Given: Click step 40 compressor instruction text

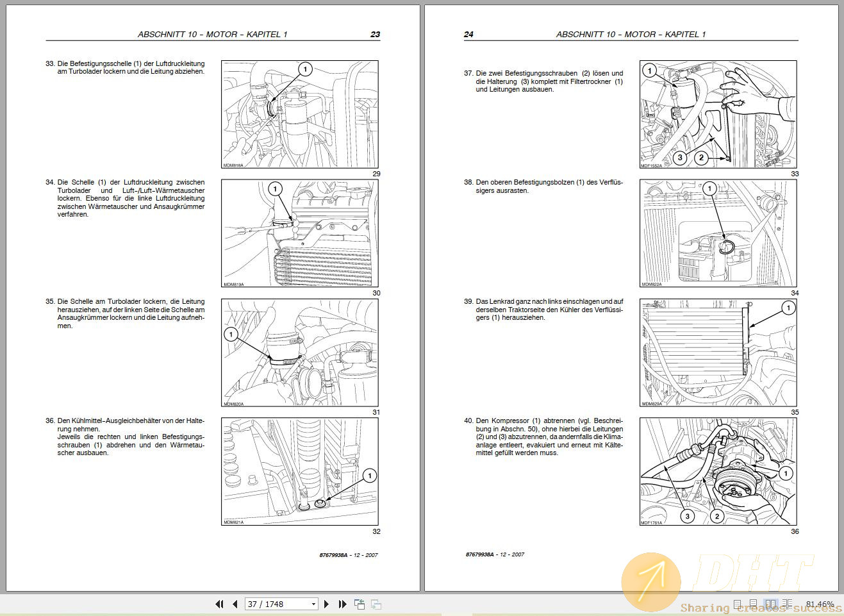Looking at the screenshot, I should tap(549, 437).
